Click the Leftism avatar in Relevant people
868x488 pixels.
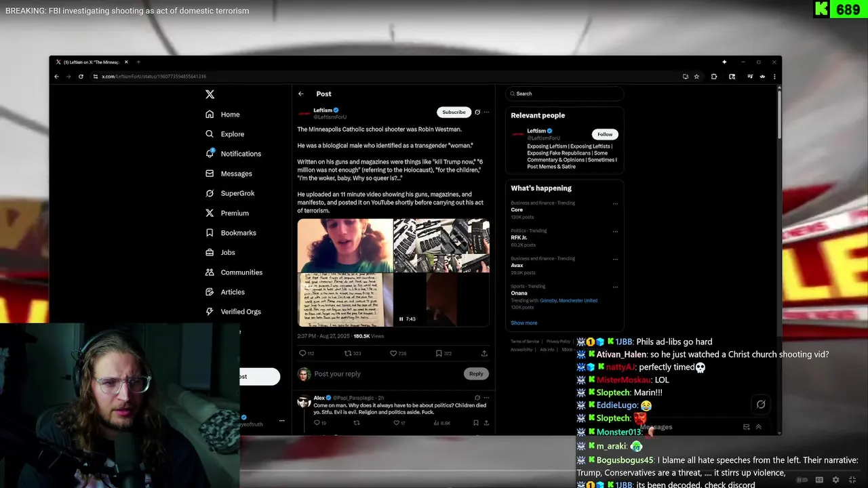(x=517, y=134)
